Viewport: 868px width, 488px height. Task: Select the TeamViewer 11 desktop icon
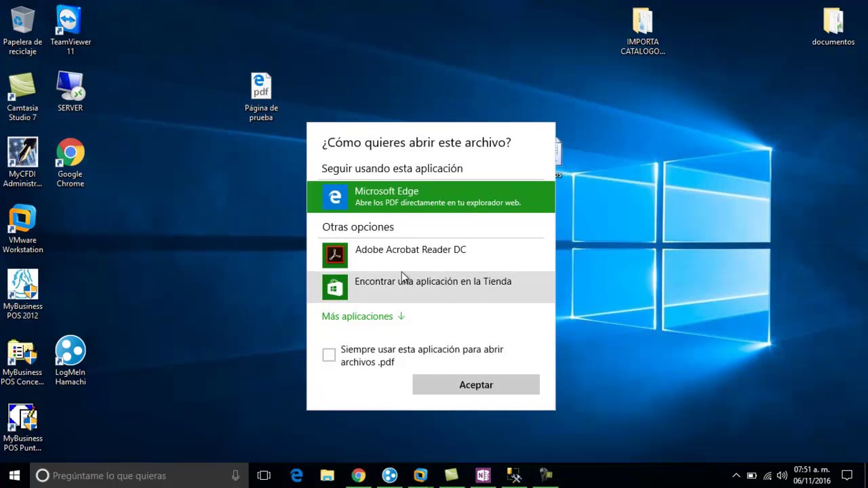(x=70, y=30)
